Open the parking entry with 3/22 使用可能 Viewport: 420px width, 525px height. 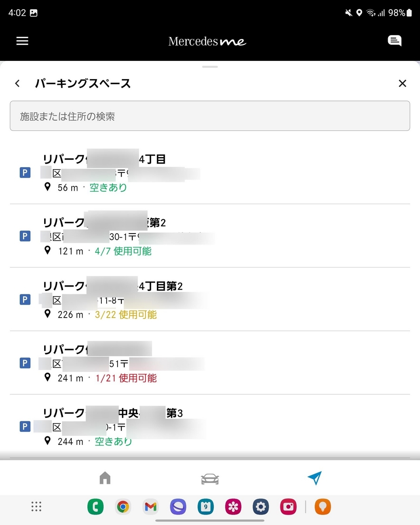click(x=210, y=299)
